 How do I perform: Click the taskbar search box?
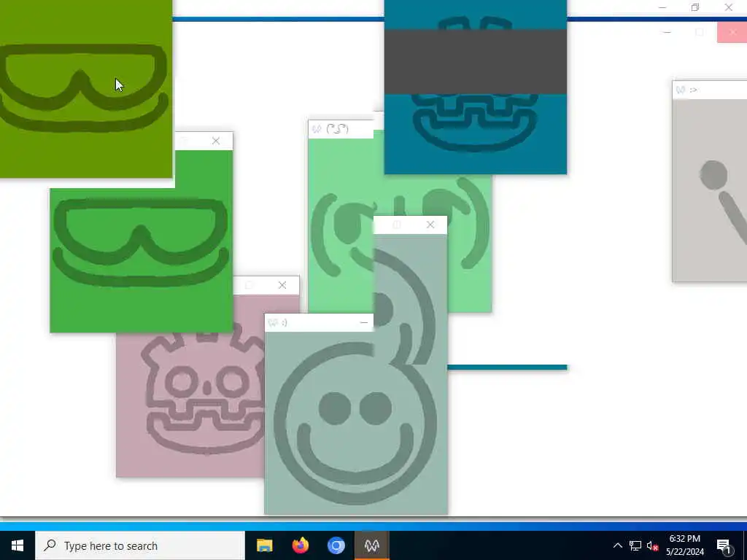[x=140, y=545]
